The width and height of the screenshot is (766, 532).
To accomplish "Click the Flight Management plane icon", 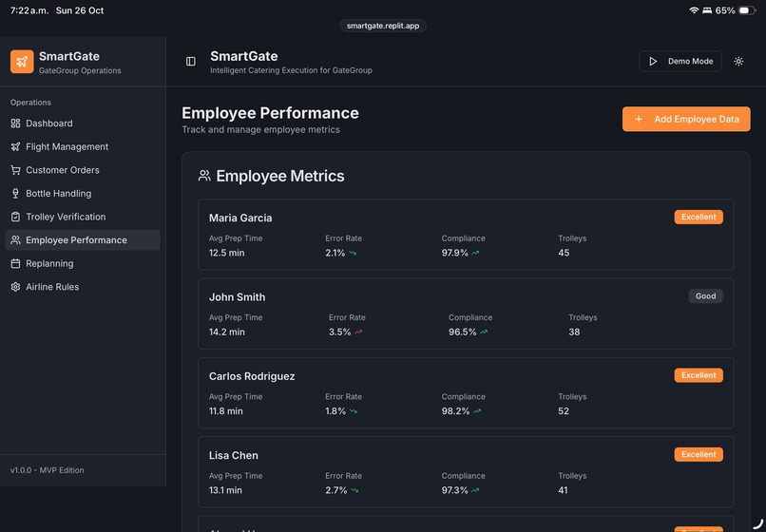I will point(15,147).
